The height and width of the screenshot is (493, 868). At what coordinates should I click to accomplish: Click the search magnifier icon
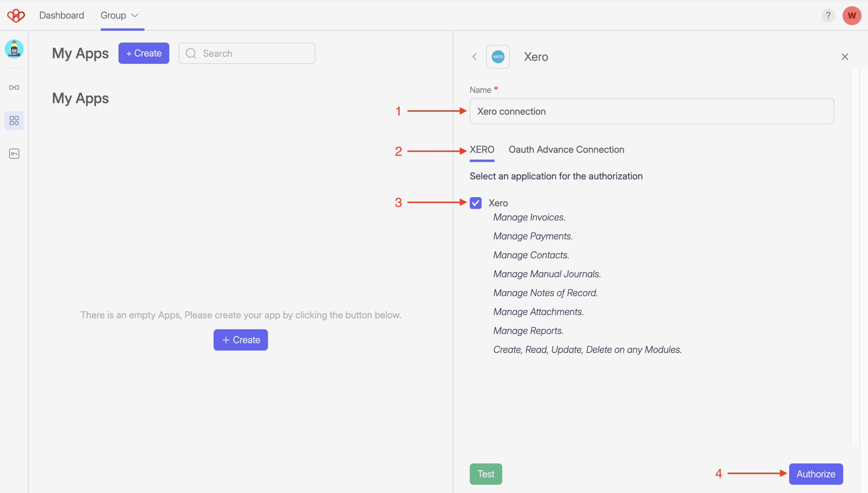pyautogui.click(x=191, y=53)
